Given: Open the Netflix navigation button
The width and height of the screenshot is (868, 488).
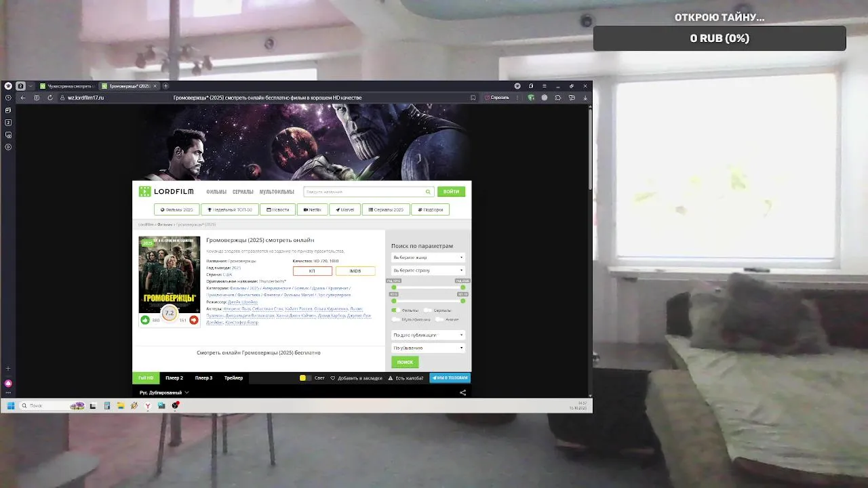Looking at the screenshot, I should pos(312,209).
